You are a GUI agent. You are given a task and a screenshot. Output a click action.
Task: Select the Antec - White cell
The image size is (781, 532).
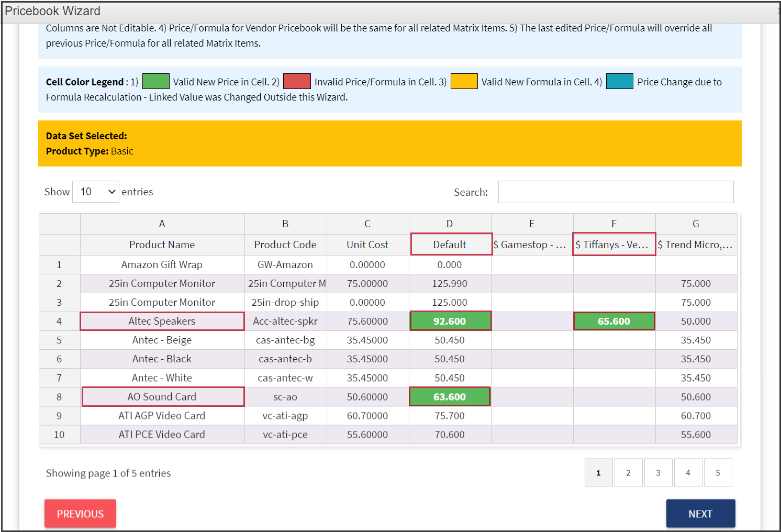(x=162, y=378)
